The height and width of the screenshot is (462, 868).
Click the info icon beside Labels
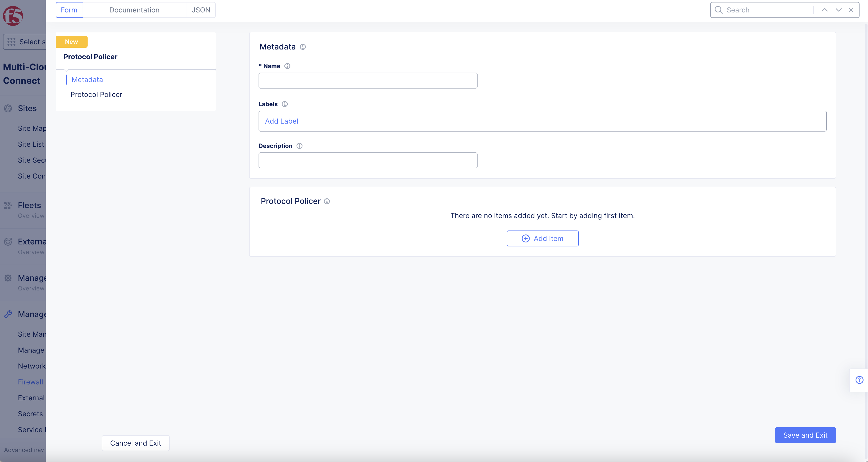285,104
